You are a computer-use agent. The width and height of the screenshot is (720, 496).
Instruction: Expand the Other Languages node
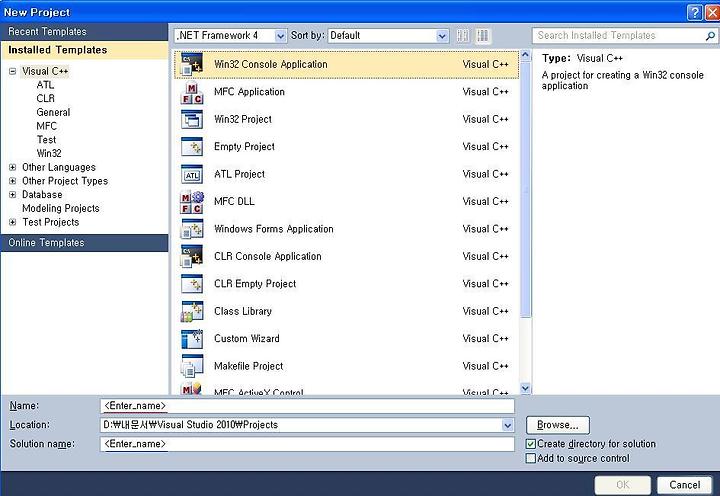(x=13, y=168)
